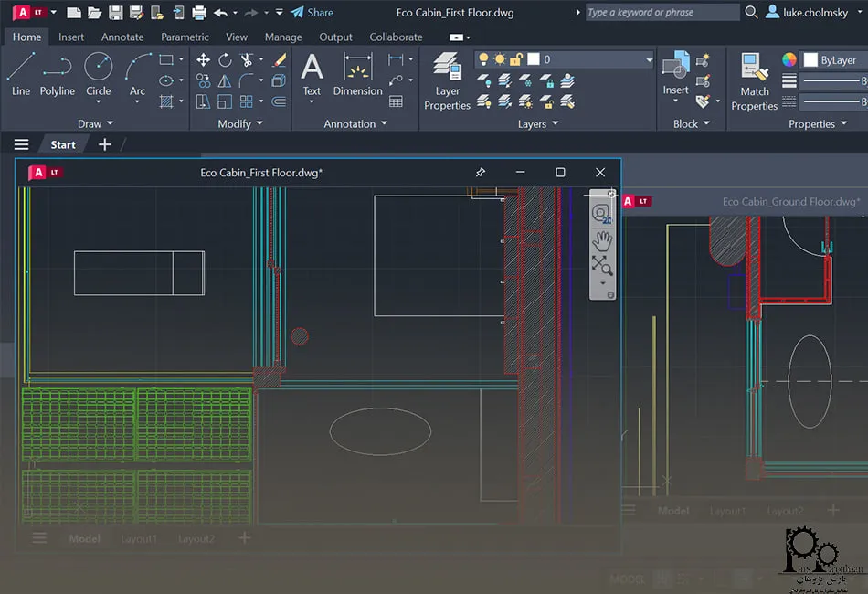Toggle layer on/off lightbulb in layer dropdown
Image resolution: width=868 pixels, height=594 pixels.
484,59
